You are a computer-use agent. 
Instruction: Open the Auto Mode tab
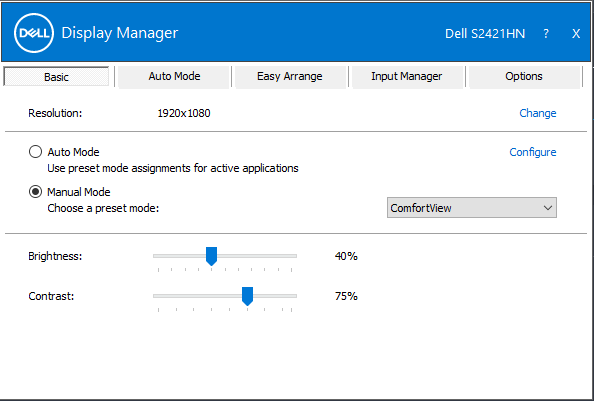(x=174, y=76)
